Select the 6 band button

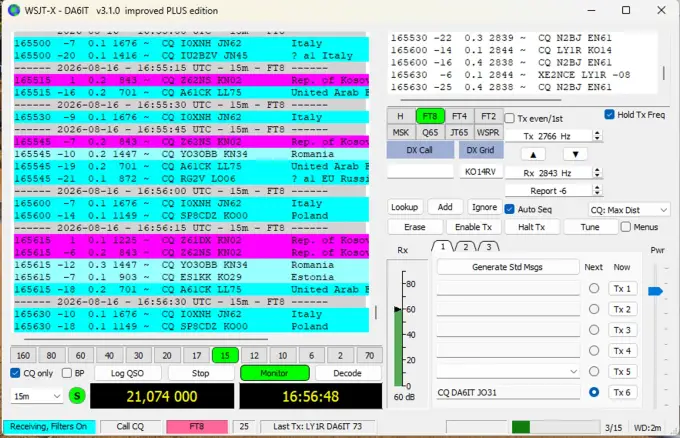311,356
